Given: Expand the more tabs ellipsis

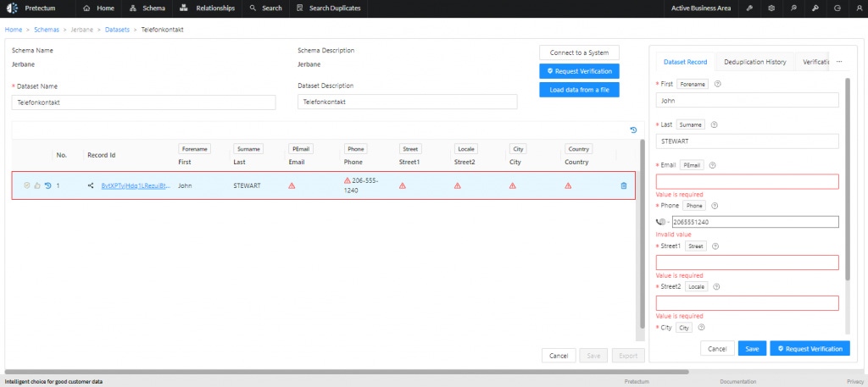Looking at the screenshot, I should pyautogui.click(x=839, y=62).
